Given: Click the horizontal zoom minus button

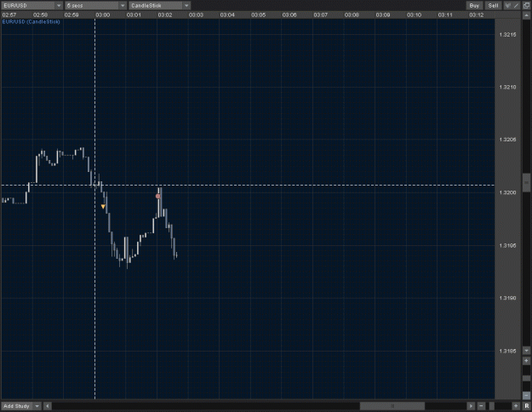Looking at the screenshot, I should (482, 406).
